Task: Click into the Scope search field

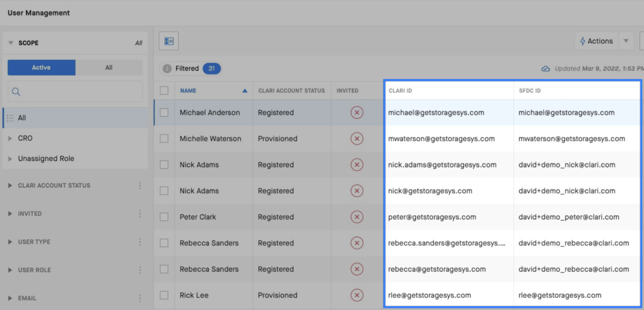Action: (75, 92)
